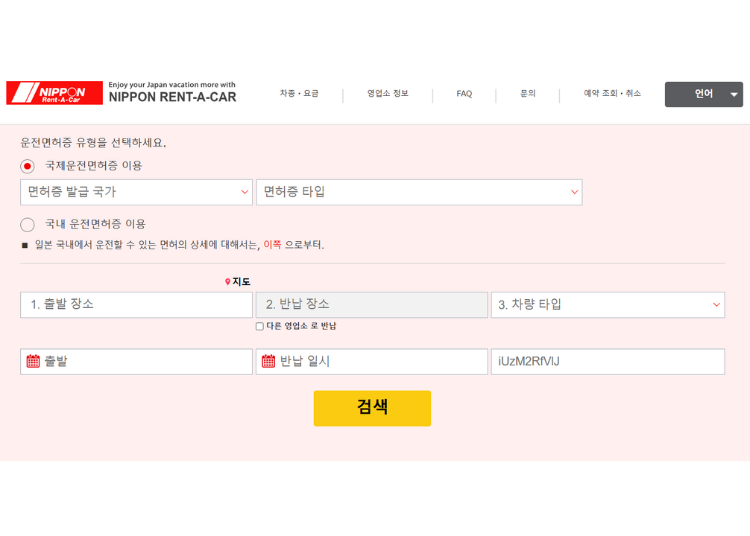
Task: Open the 차량 타입 dropdown
Action: 607,304
